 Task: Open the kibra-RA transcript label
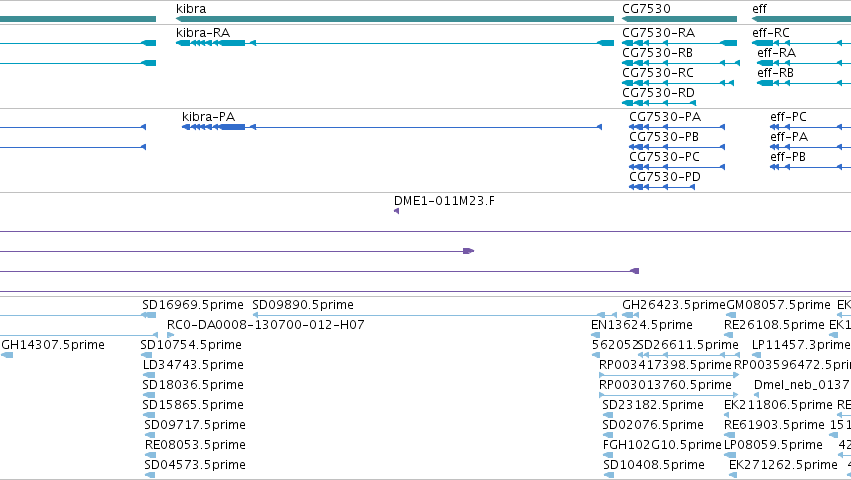click(x=203, y=33)
